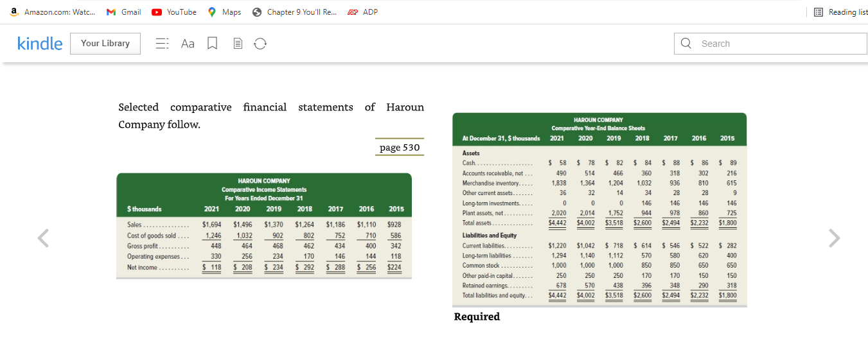Click the 2015 sales value $928

pyautogui.click(x=394, y=225)
